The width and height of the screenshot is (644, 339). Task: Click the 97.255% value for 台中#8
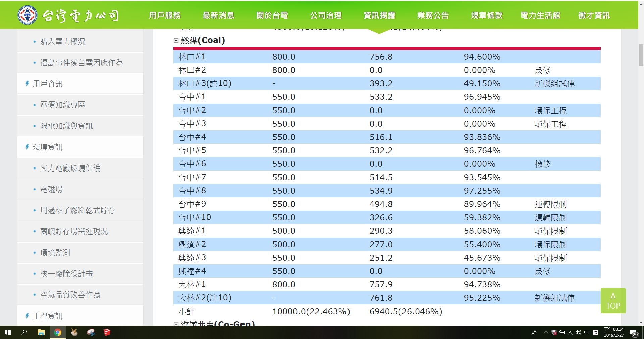click(x=482, y=191)
